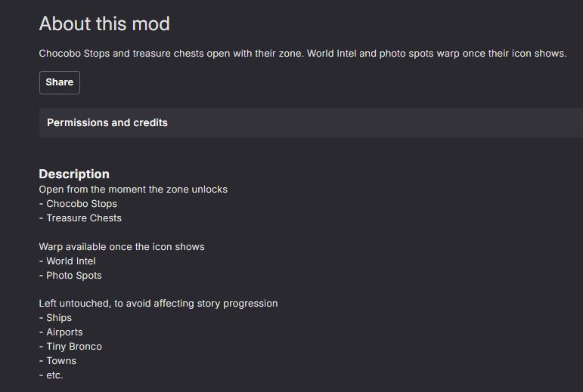This screenshot has height=392, width=583.
Task: Click the '- World Intel' list item
Action: [67, 261]
